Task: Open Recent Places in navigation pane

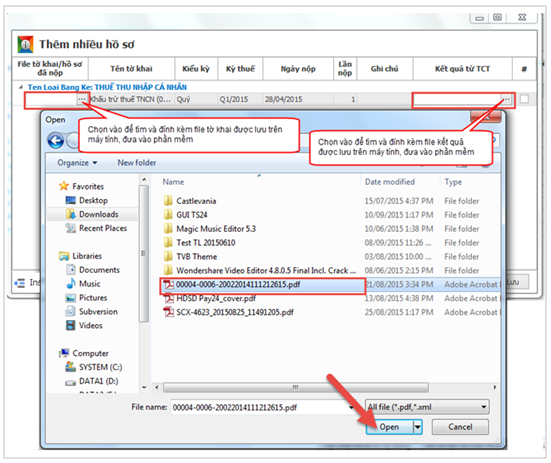Action: pos(103,228)
